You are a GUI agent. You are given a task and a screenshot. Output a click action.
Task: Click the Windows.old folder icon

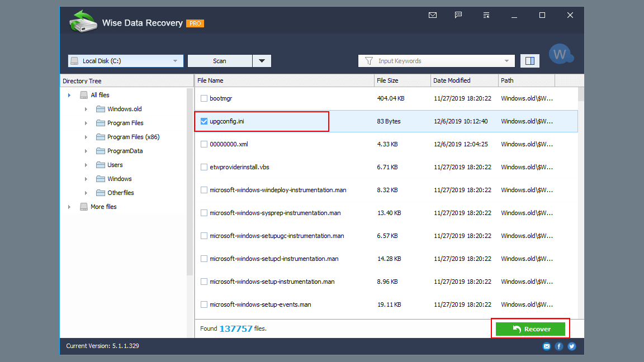click(x=100, y=109)
